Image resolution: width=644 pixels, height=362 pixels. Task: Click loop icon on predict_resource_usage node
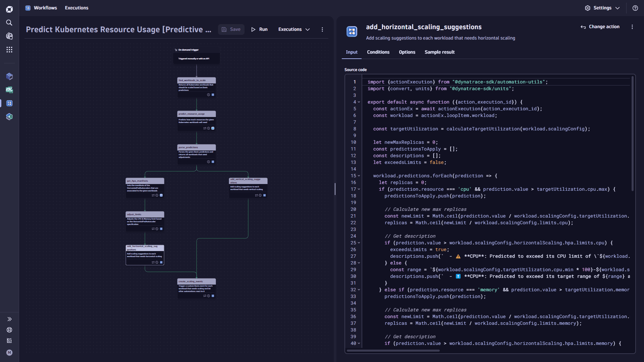205,128
